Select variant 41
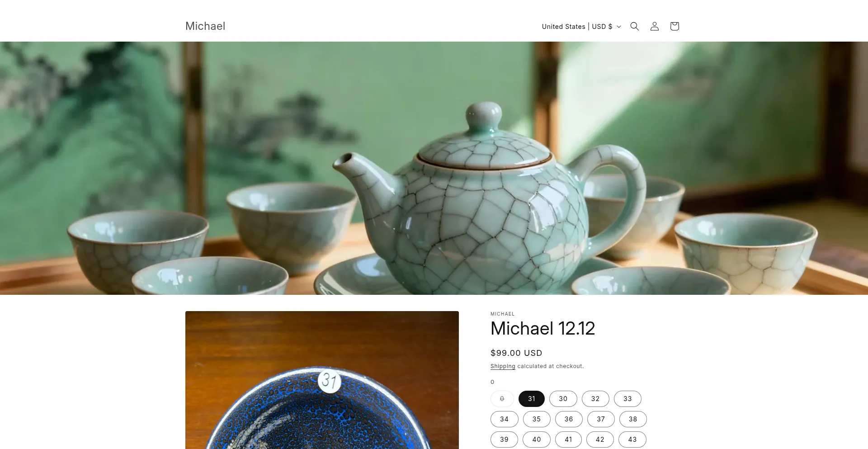 (x=568, y=440)
